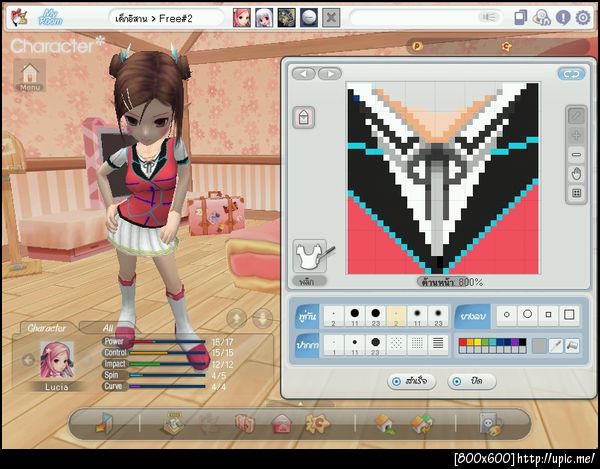This screenshot has width=600, height=469.
Task: Click Lucia character portrait
Action: pyautogui.click(x=57, y=360)
